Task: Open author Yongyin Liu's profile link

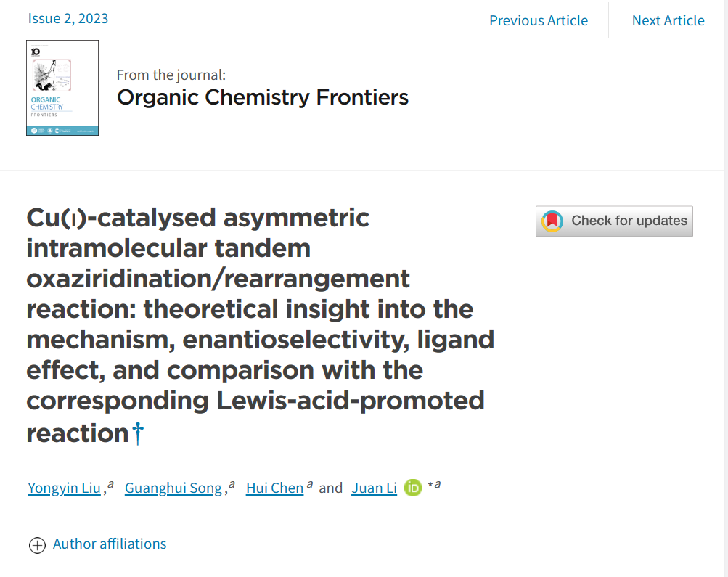Action: [64, 488]
